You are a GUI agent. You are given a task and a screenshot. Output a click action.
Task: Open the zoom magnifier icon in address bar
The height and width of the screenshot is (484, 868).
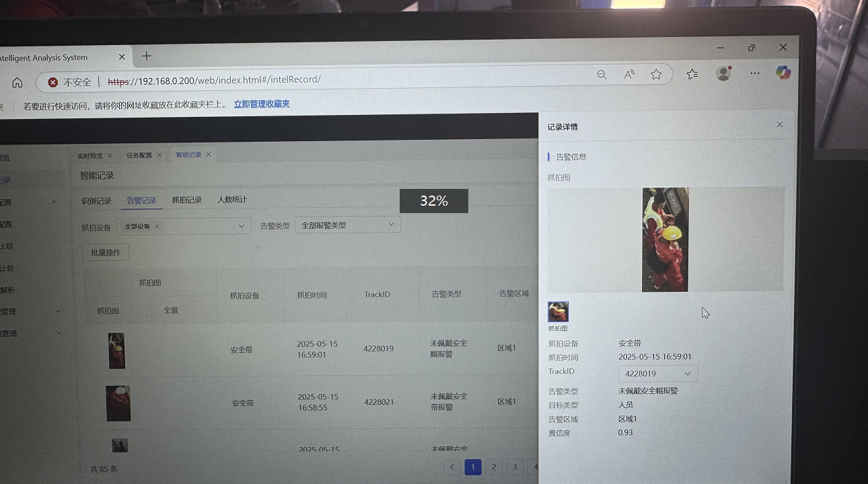pos(602,75)
